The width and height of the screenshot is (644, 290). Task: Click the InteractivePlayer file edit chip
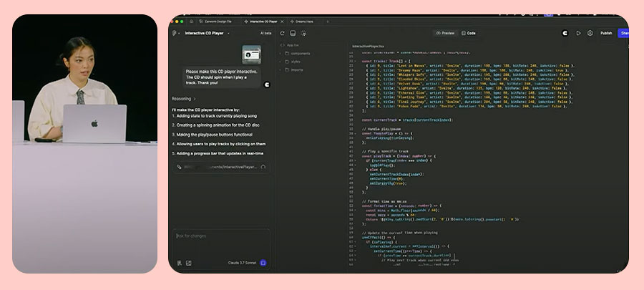[221, 167]
